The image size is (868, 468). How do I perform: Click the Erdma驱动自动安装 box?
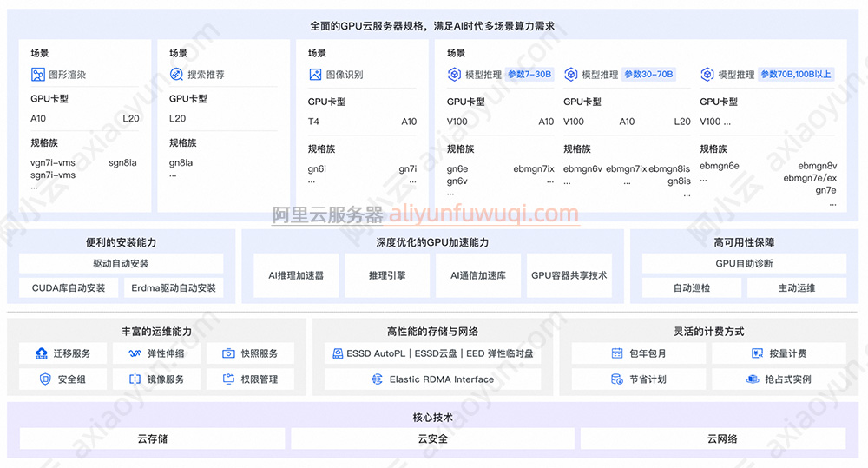[174, 288]
